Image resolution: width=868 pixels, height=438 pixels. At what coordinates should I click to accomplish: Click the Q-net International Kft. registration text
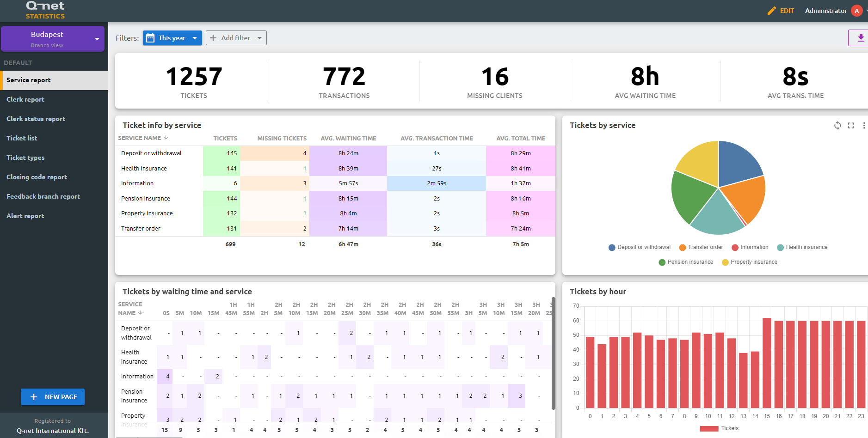tap(53, 431)
